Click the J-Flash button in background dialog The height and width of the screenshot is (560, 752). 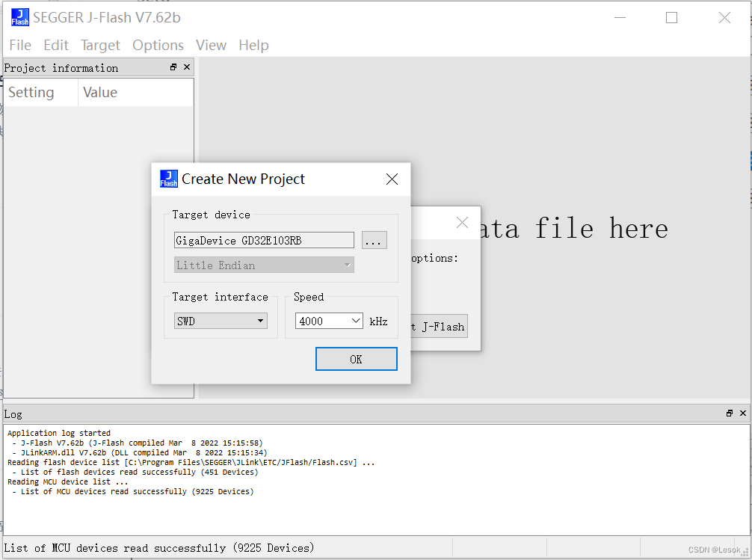pyautogui.click(x=440, y=326)
